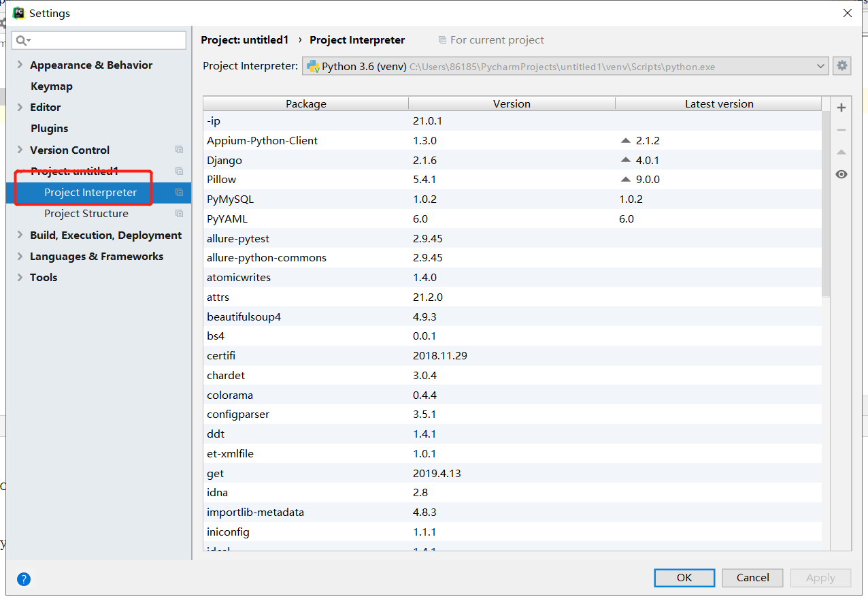Expand Languages & Frameworks section
This screenshot has height=601, width=868.
[20, 256]
